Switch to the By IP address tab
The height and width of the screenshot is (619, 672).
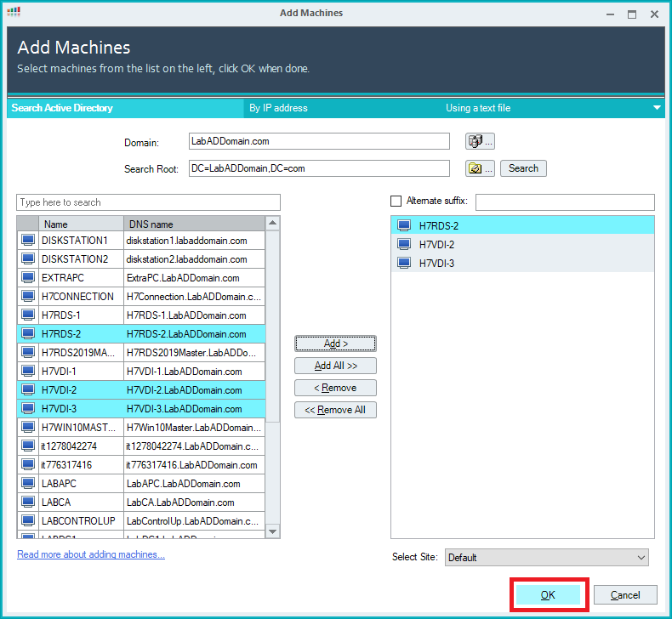click(x=278, y=108)
